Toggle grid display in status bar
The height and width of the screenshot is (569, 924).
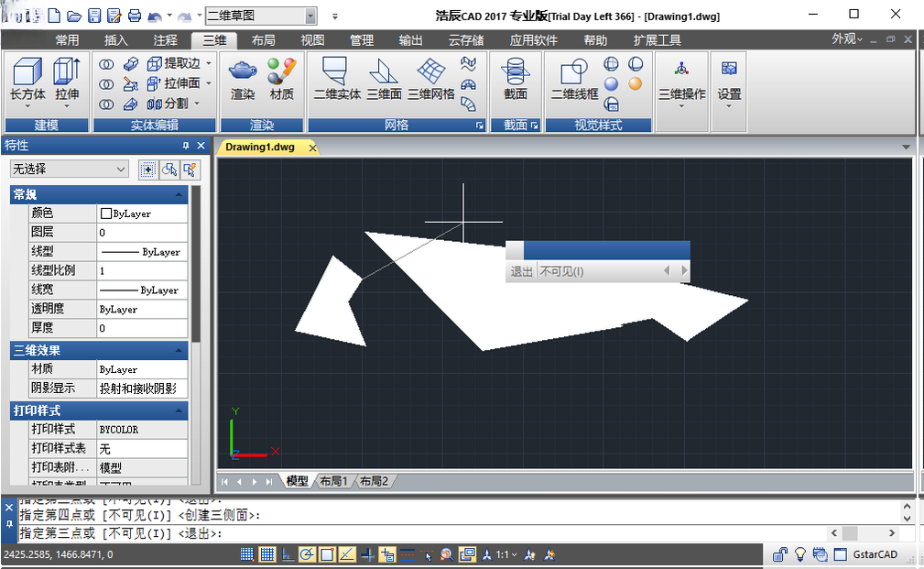(267, 554)
